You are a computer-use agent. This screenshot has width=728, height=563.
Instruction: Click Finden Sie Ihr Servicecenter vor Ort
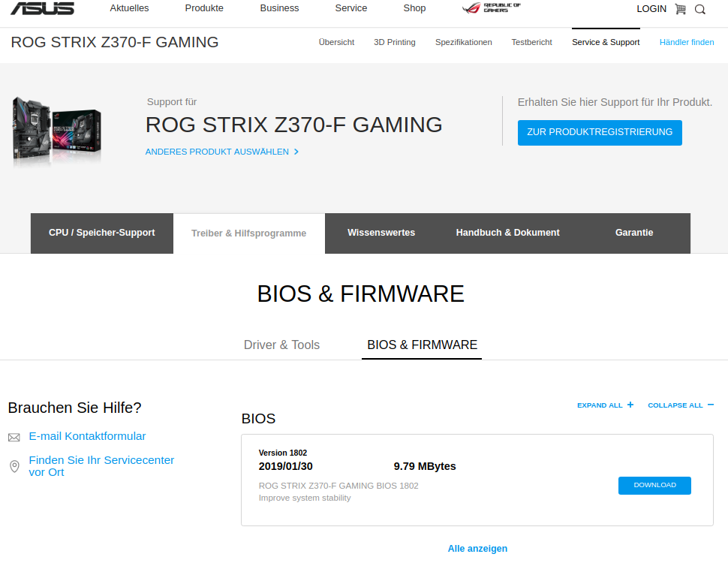tap(101, 466)
